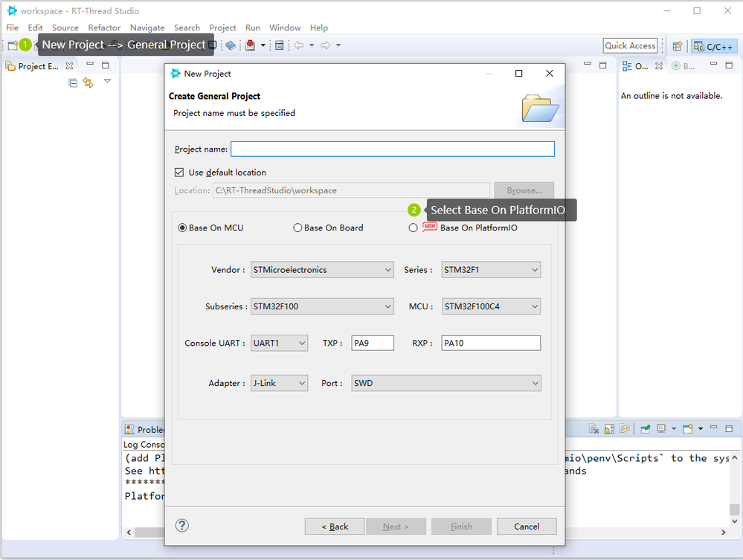Collapse all in Project Explorer

73,83
